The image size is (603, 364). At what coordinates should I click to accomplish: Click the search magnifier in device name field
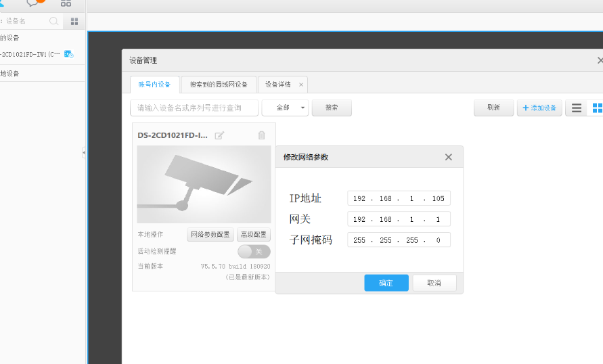tap(54, 21)
